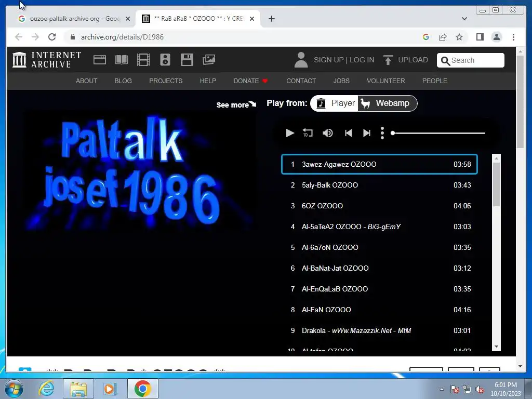Screen dimensions: 532x399
Task: Open the Chrome profile avatar
Action: click(x=497, y=37)
